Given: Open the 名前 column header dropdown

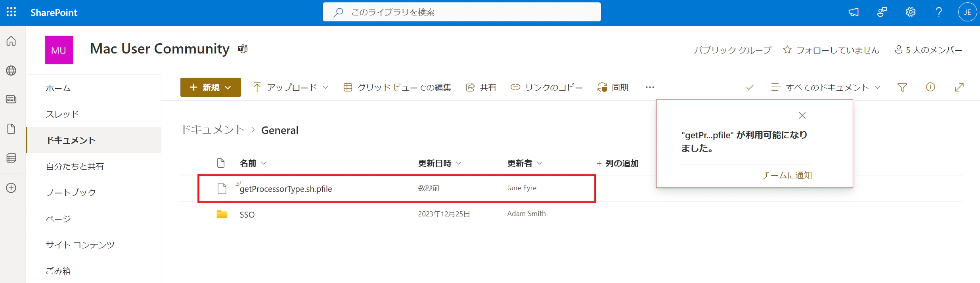Looking at the screenshot, I should coord(253,163).
